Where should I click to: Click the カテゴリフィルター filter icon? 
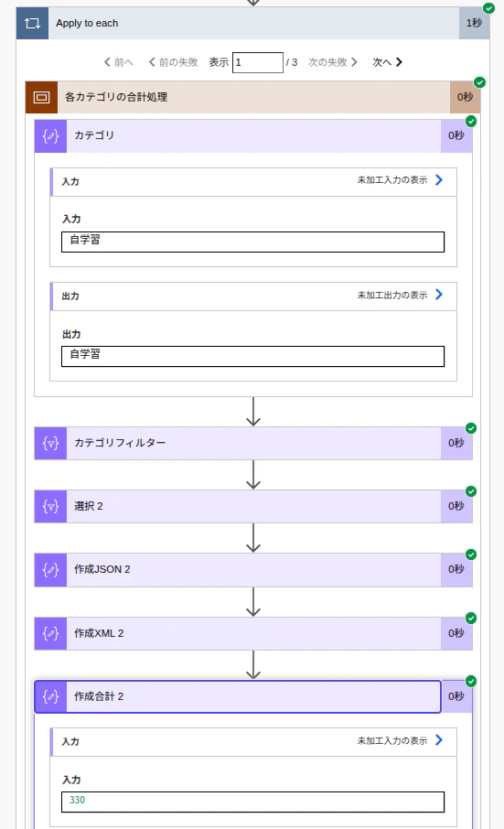pyautogui.click(x=50, y=443)
